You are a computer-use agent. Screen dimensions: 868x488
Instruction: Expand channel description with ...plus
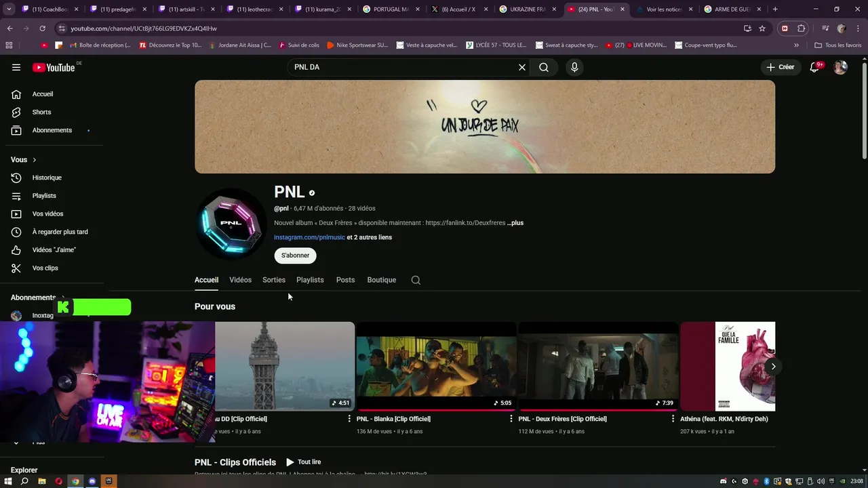515,223
